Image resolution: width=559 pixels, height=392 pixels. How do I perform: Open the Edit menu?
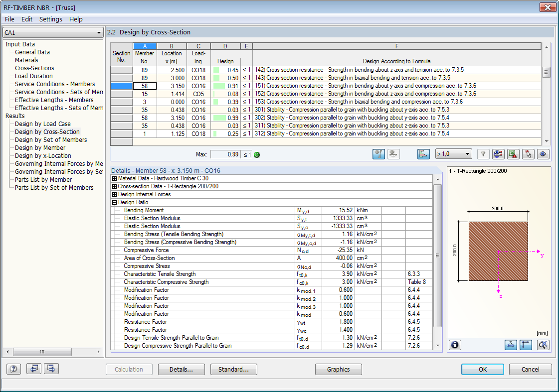27,19
